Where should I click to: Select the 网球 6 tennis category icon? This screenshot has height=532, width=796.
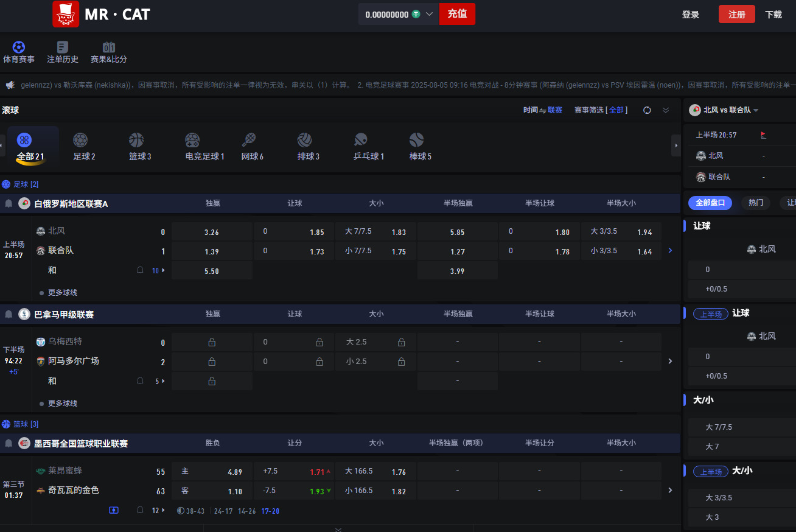(249, 141)
